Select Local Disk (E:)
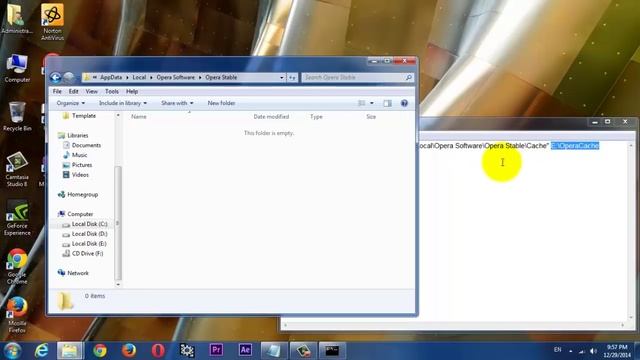Screen dimensions: 640x360 coord(89,244)
